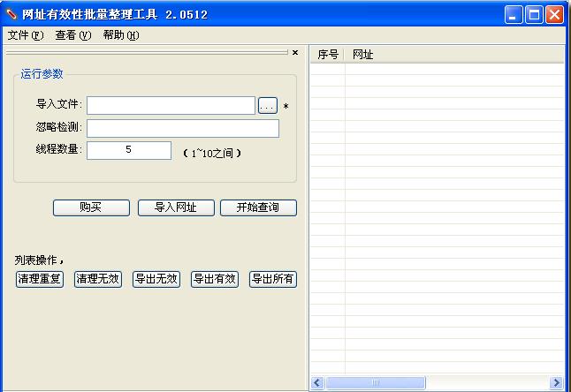Minimize the application window
Viewport: 571px width, 392px height.
click(x=514, y=14)
